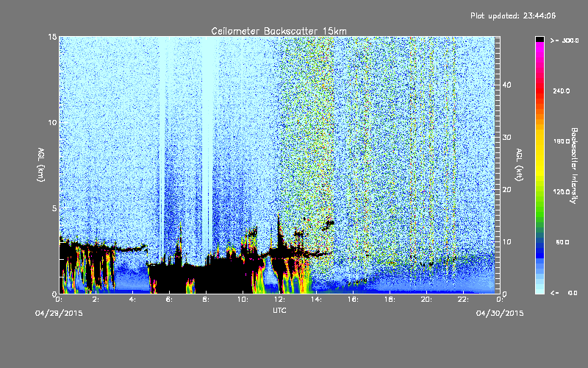Click the 'UTC' x-axis label
This screenshot has height=368, width=588.
coord(279,310)
